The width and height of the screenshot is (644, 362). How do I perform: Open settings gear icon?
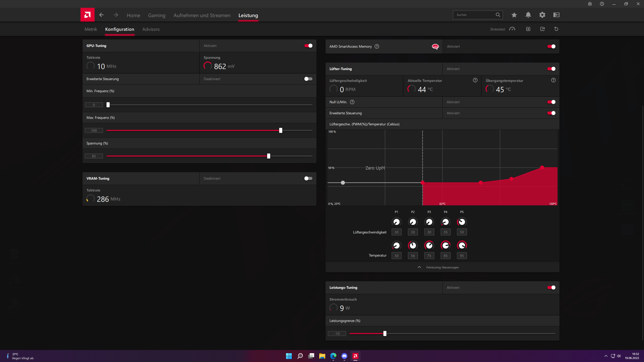[x=542, y=15]
